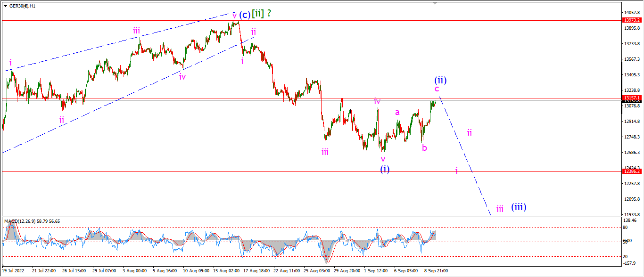Select the red 13973.2 price label
This screenshot has height=277, width=644.
[632, 20]
